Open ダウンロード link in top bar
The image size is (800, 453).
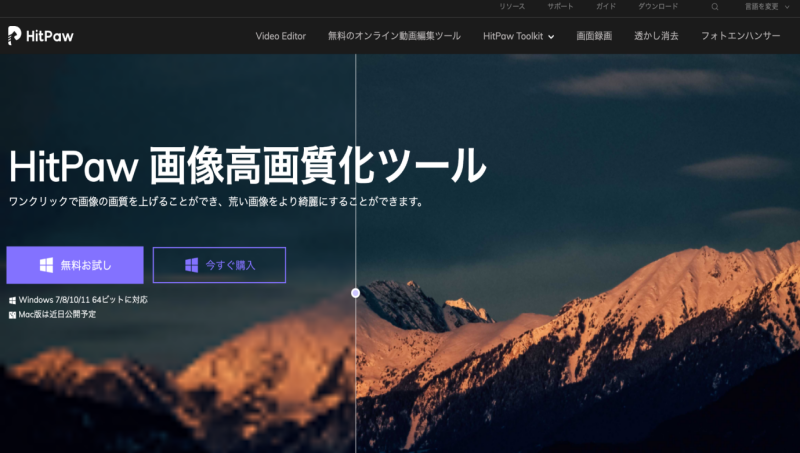tap(658, 7)
